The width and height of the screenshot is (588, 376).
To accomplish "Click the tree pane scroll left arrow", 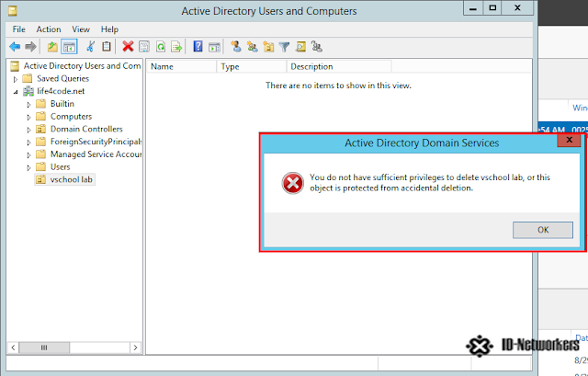I will [x=13, y=348].
